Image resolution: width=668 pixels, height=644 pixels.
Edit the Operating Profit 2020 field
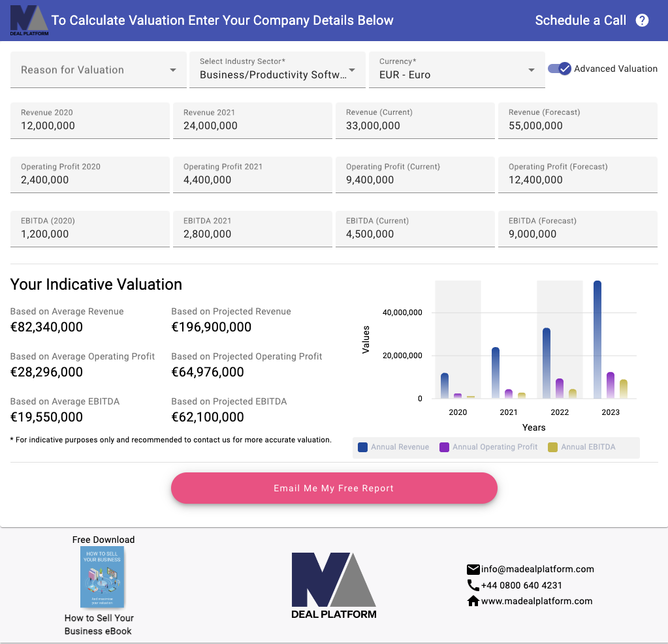point(90,174)
